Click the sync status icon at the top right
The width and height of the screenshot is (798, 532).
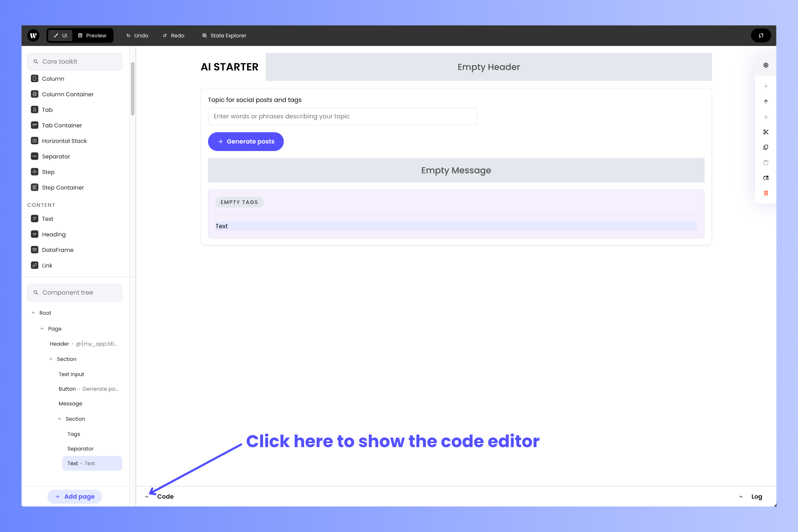(x=761, y=35)
